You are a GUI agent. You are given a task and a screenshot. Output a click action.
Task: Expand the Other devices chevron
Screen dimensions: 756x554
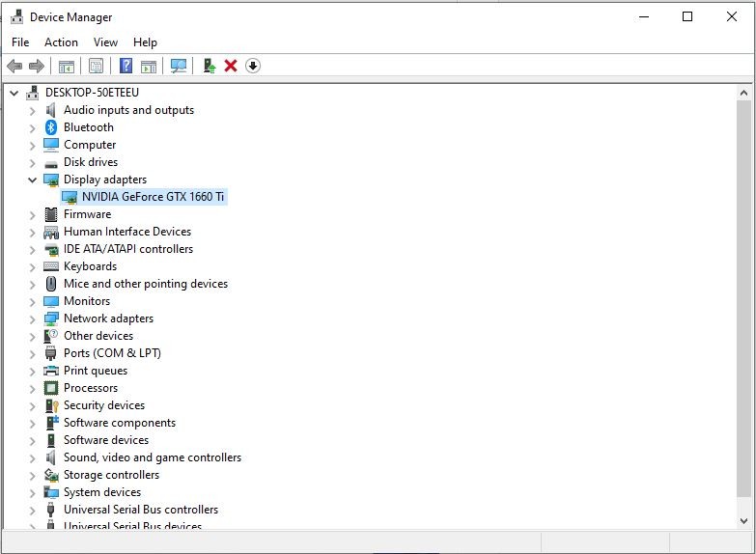pyautogui.click(x=32, y=337)
